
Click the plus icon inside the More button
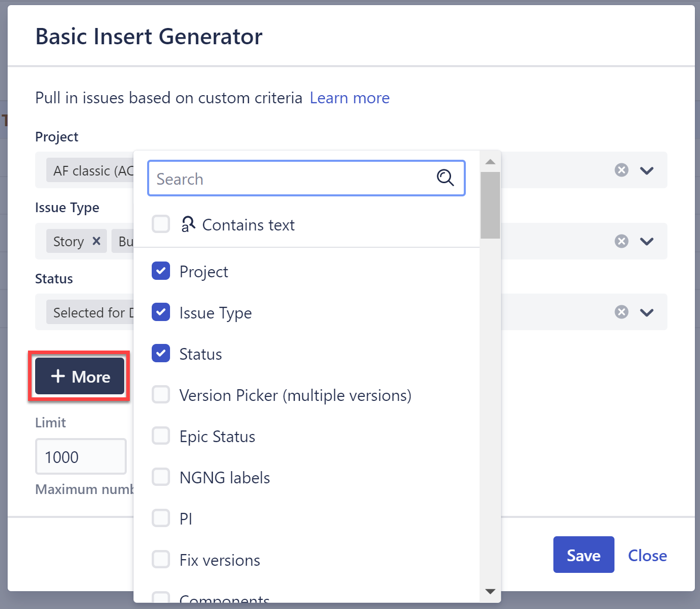58,376
